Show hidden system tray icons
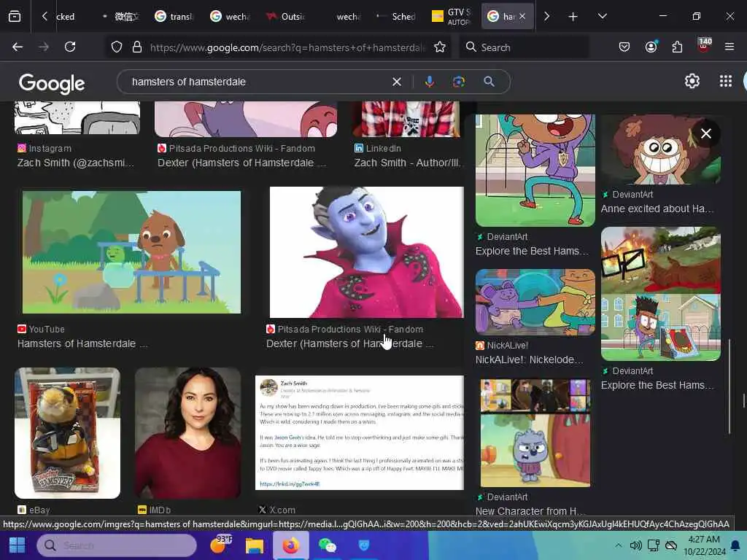The height and width of the screenshot is (560, 747). point(618,545)
